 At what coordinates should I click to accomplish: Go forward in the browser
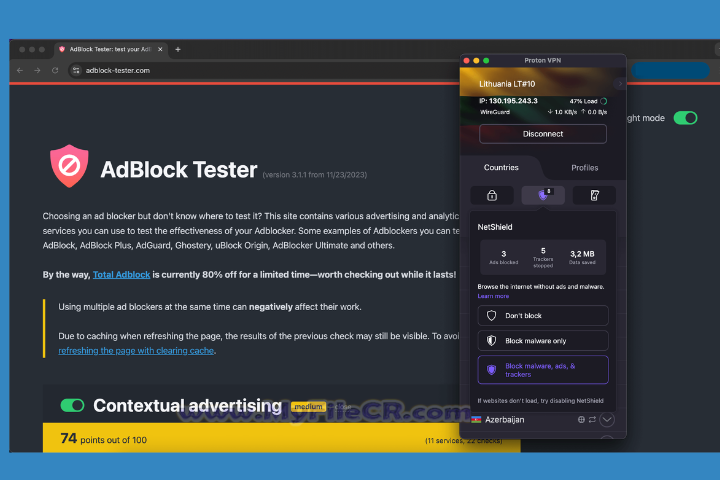(x=37, y=70)
